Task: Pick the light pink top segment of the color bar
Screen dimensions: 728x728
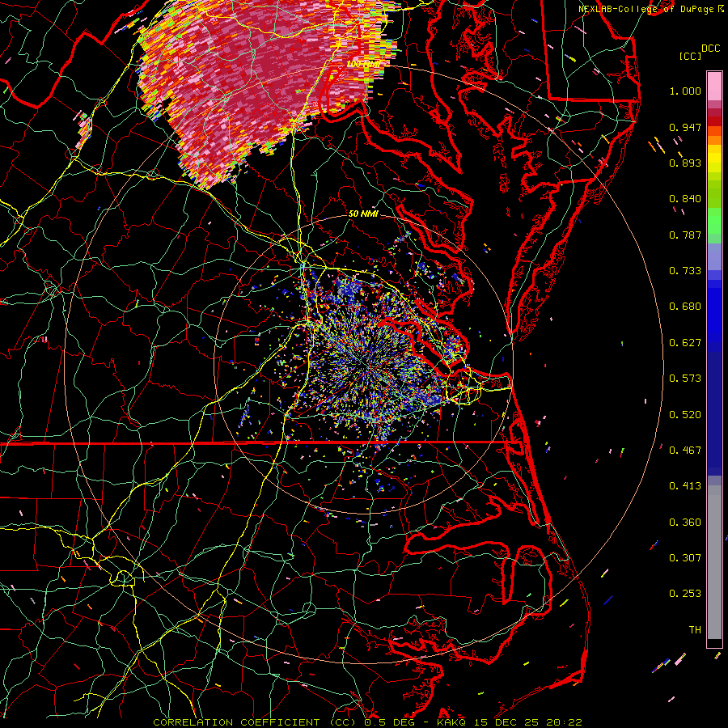Action: [x=714, y=86]
